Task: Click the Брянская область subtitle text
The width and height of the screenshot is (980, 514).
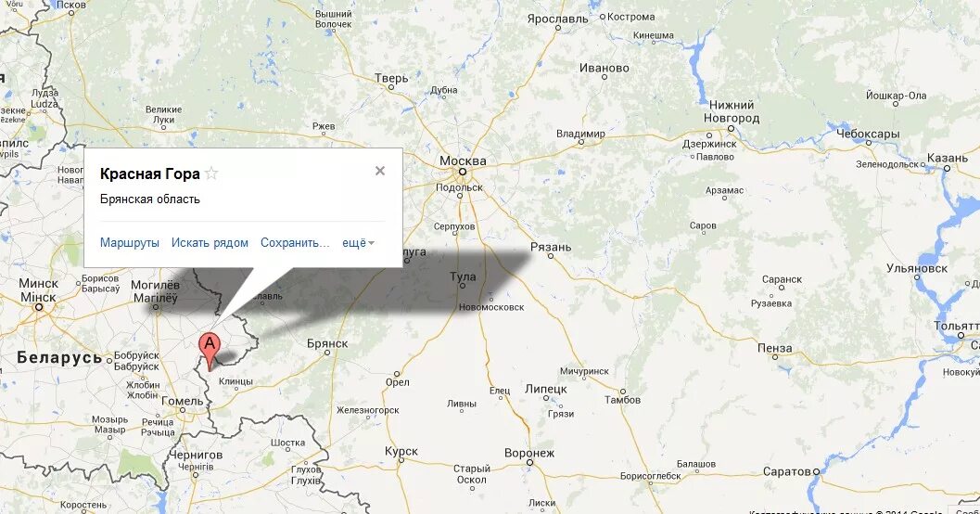Action: point(150,199)
